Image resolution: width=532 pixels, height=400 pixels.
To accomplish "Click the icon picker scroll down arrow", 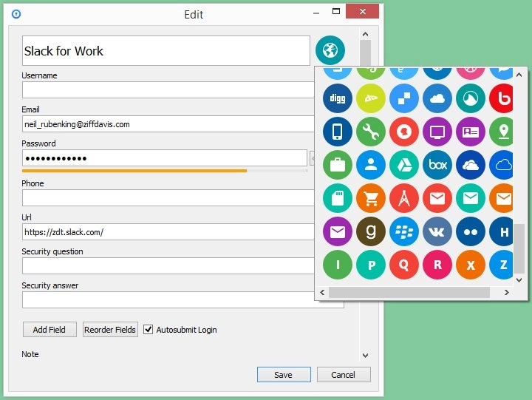I will coord(519,279).
